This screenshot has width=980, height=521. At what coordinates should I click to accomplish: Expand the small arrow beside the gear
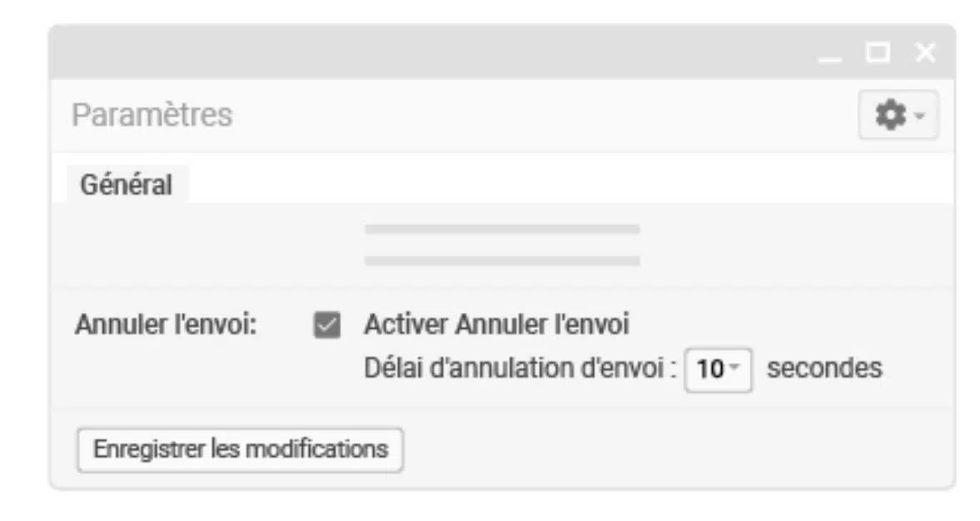pyautogui.click(x=919, y=116)
